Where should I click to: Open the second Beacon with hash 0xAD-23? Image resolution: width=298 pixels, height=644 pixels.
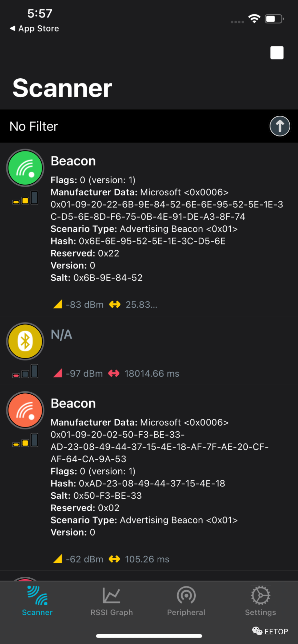[x=149, y=478]
